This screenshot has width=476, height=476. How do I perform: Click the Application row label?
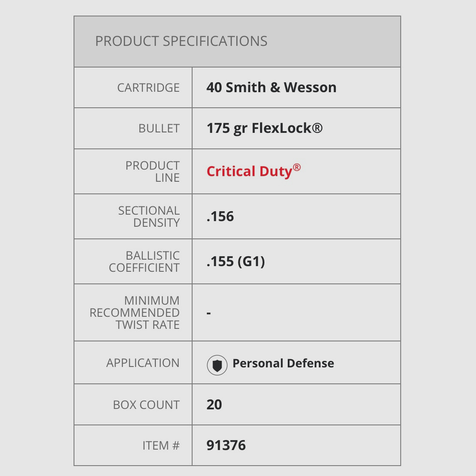pyautogui.click(x=143, y=363)
